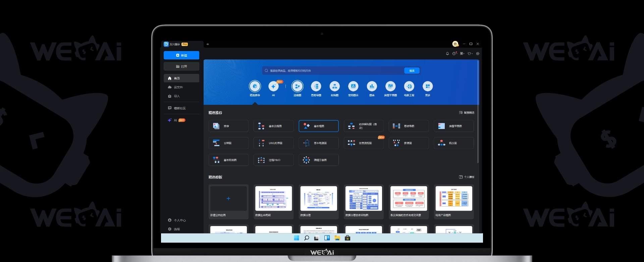Screen dimensions: 644x262
Task: Click the user avatar icon in the title bar
Action: pyautogui.click(x=455, y=44)
